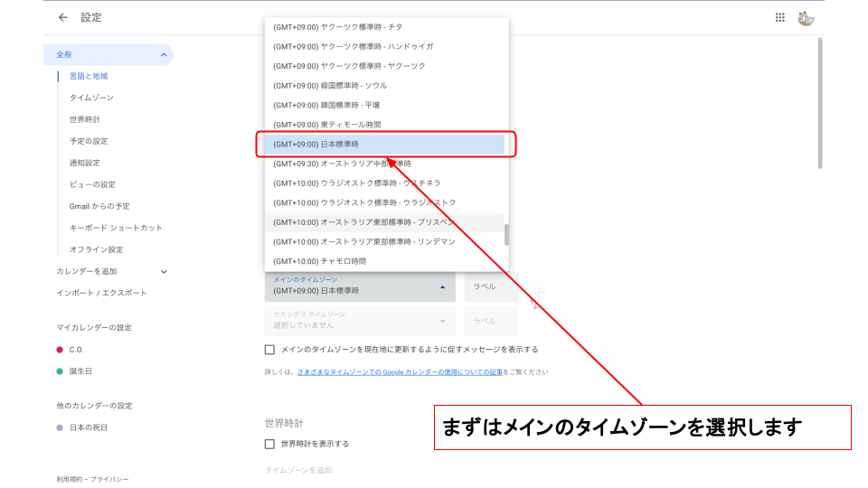Collapse the 全般 section chevron
The width and height of the screenshot is (868, 488).
pos(164,55)
